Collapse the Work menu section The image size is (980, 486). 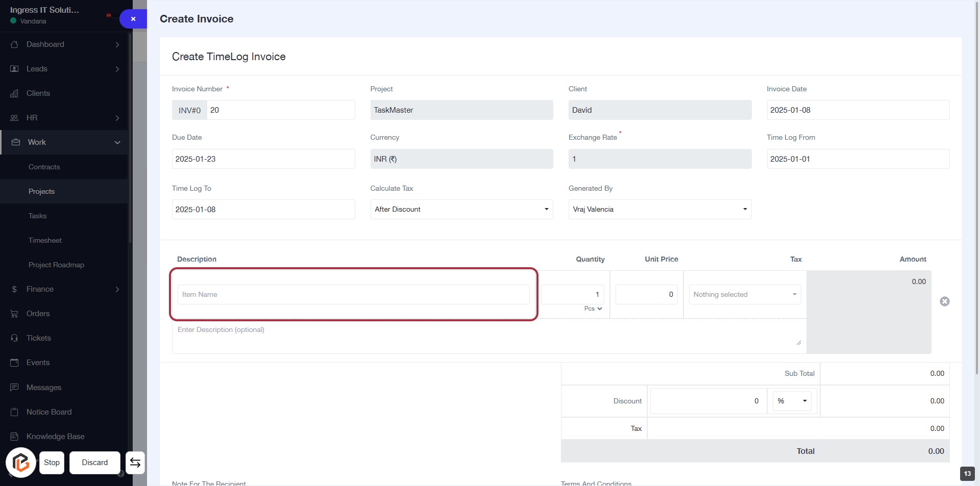coord(117,142)
